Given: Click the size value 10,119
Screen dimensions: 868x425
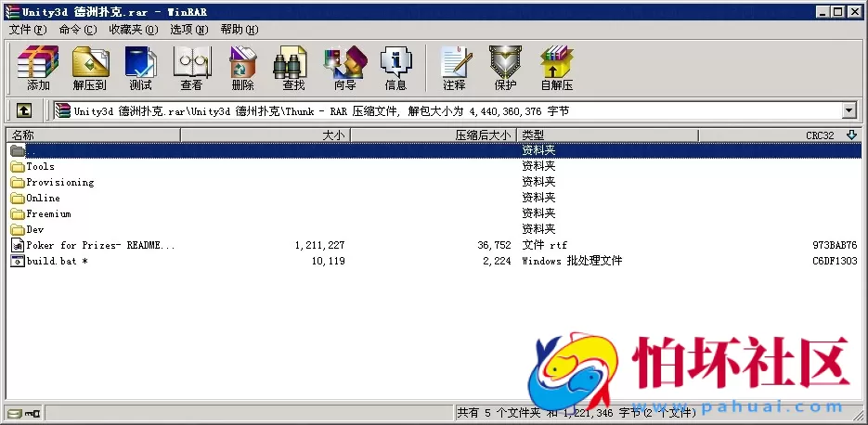Looking at the screenshot, I should click(x=329, y=261).
